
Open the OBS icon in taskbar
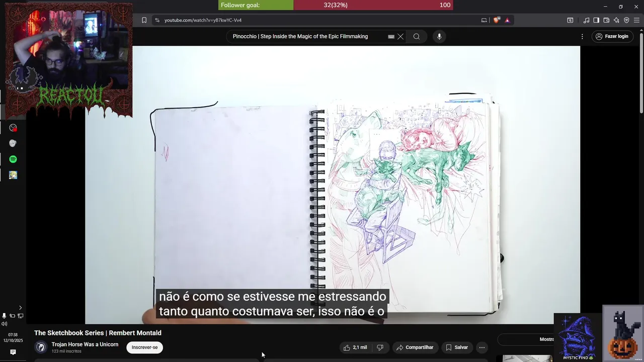[13, 128]
